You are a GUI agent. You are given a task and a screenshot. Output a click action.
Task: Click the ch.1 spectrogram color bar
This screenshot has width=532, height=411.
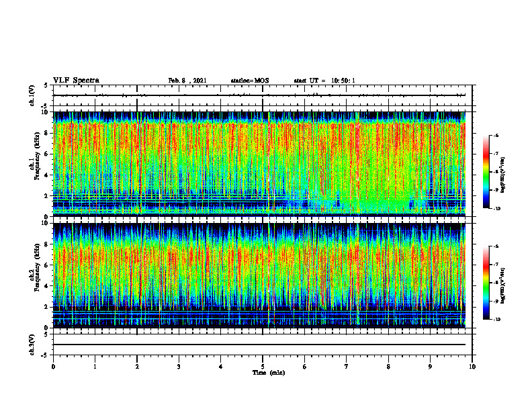[x=486, y=172]
